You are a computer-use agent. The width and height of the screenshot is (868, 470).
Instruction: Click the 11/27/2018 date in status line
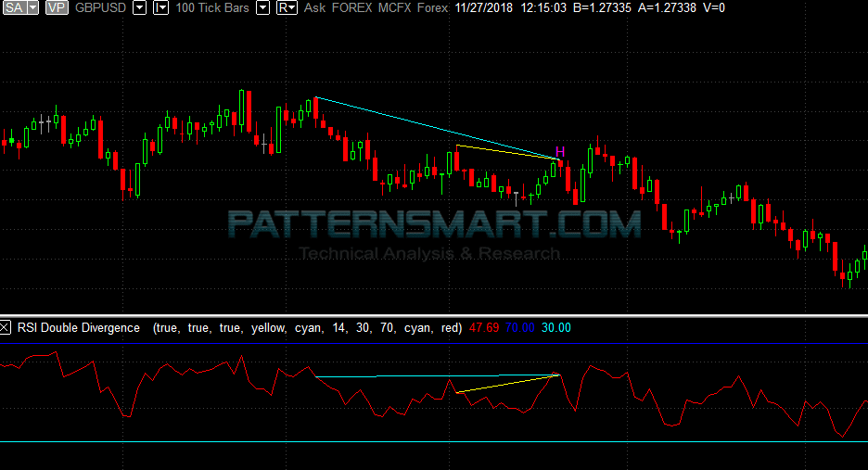click(x=484, y=7)
